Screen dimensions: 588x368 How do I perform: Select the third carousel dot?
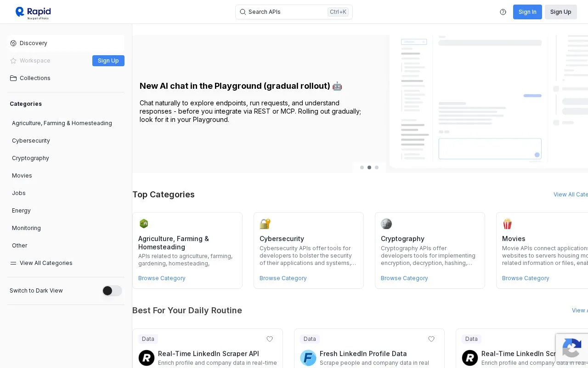coord(377,167)
